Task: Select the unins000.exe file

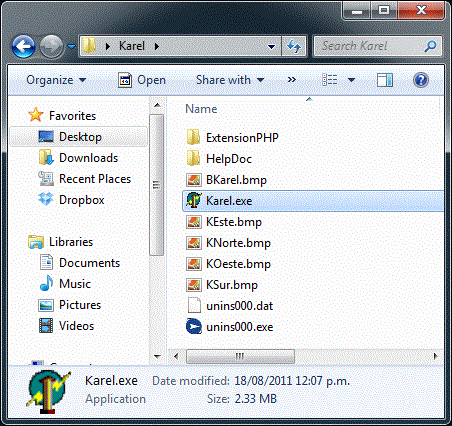Action: click(x=240, y=327)
